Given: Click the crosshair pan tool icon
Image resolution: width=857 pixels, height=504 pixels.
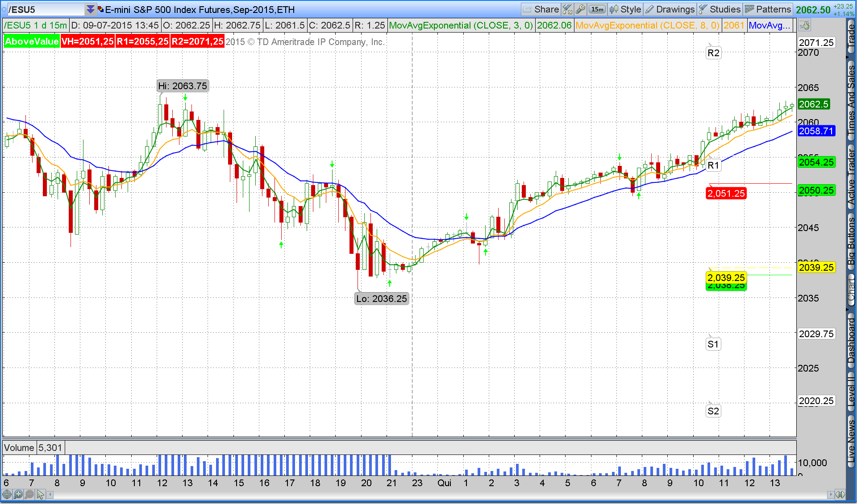Looking at the screenshot, I should pos(7,494).
